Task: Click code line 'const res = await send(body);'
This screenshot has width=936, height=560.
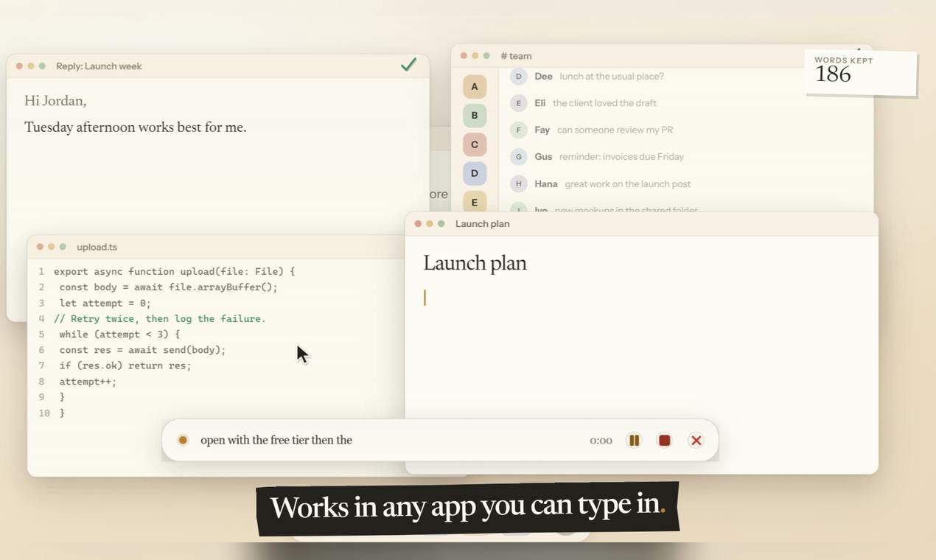Action: click(x=143, y=350)
